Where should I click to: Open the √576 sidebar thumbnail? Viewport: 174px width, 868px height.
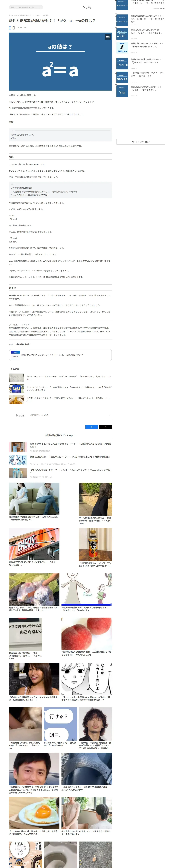(122, 34)
